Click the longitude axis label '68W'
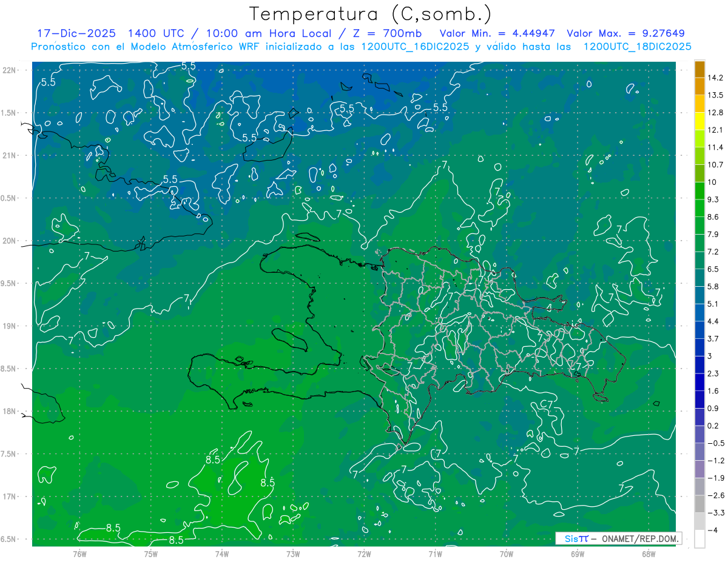Image resolution: width=728 pixels, height=562 pixels. point(649,554)
